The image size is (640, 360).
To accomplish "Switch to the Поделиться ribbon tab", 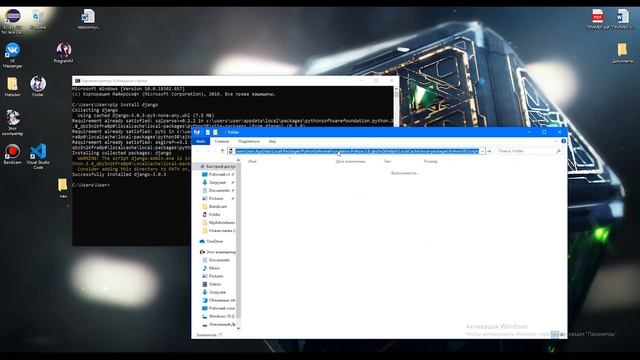I will (249, 141).
